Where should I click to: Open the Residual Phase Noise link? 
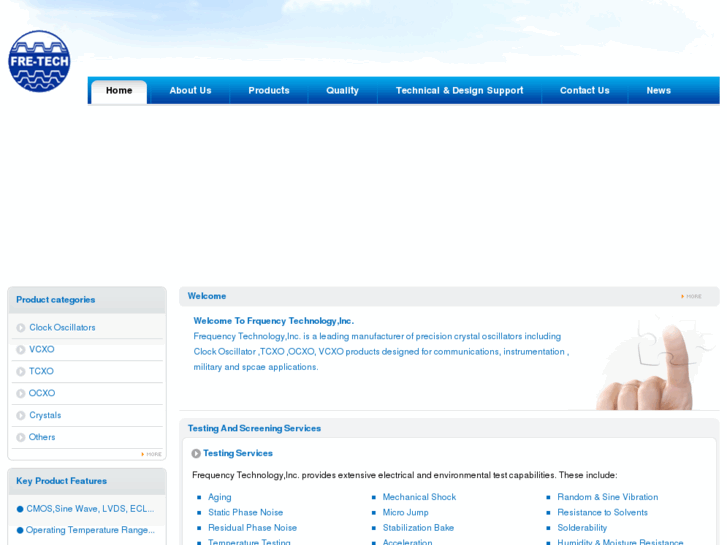point(252,527)
